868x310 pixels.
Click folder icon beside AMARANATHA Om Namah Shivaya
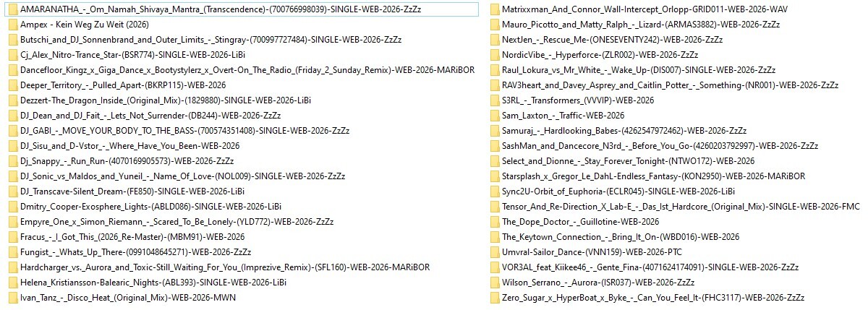point(13,9)
